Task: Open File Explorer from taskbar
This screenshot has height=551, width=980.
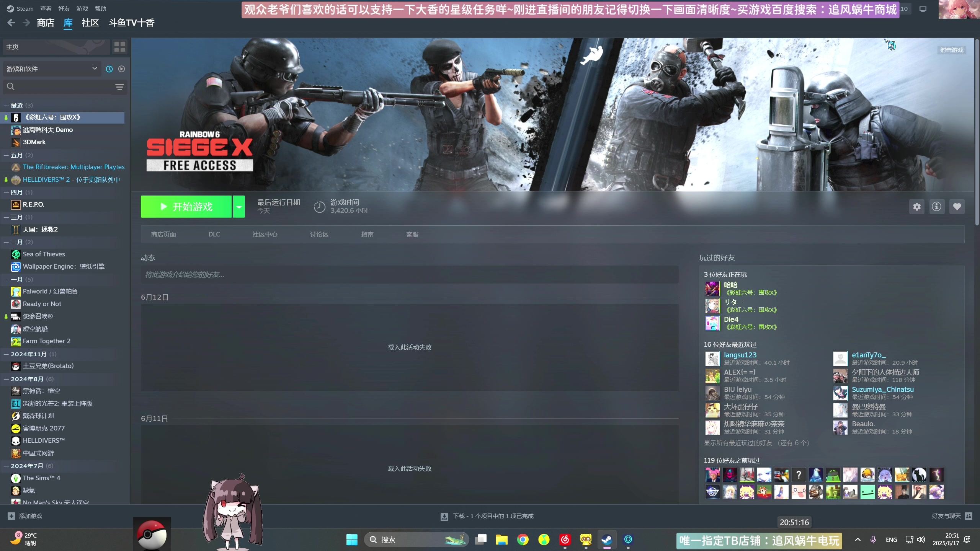Action: click(501, 540)
